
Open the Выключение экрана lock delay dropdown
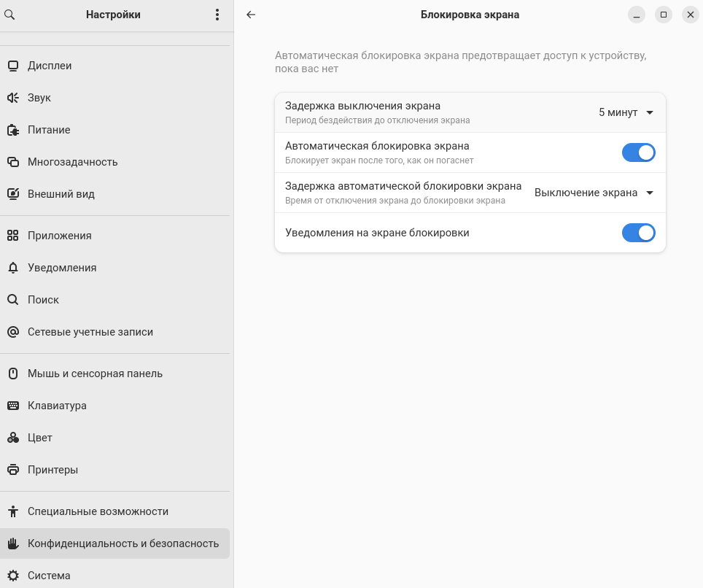(594, 193)
